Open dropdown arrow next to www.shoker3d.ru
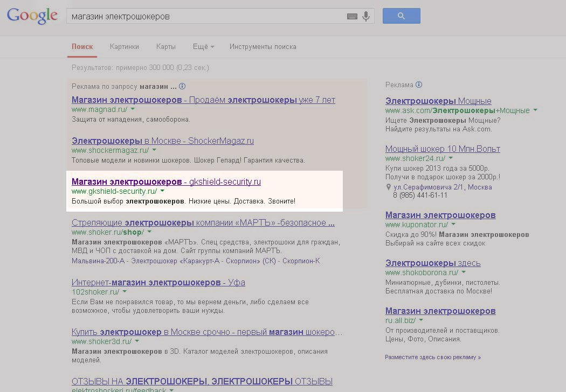566x392 pixels. 137,341
